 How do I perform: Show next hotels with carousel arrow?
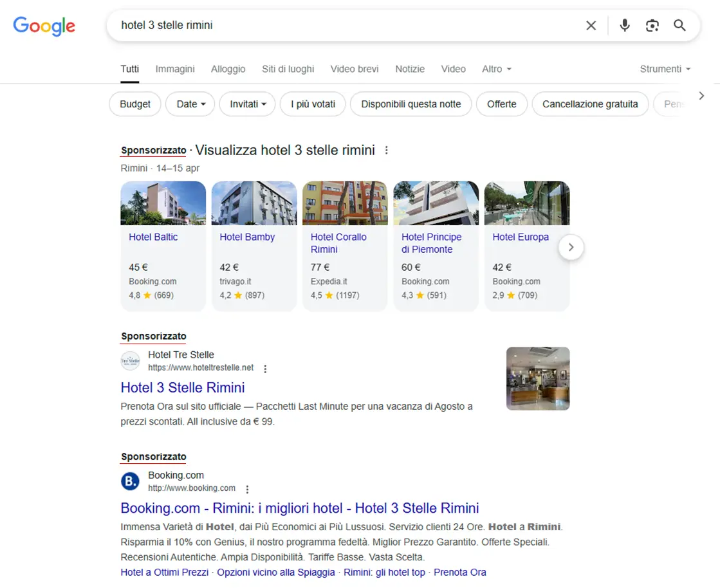click(571, 248)
